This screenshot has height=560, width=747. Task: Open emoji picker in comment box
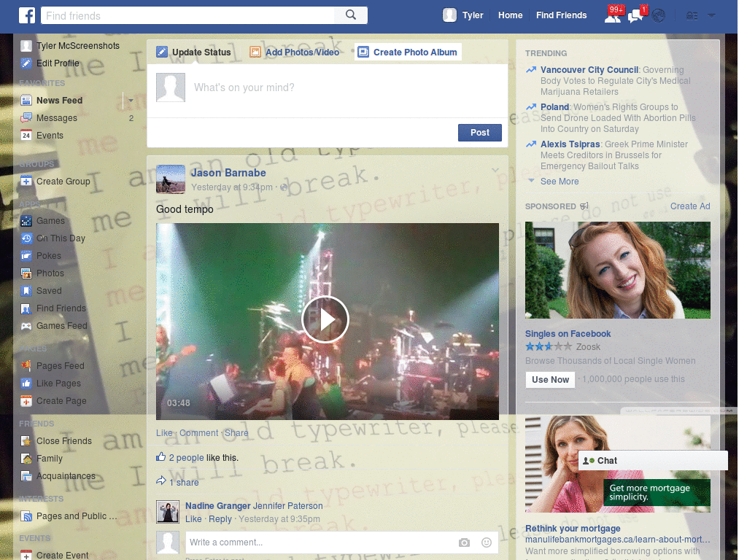coord(487,542)
